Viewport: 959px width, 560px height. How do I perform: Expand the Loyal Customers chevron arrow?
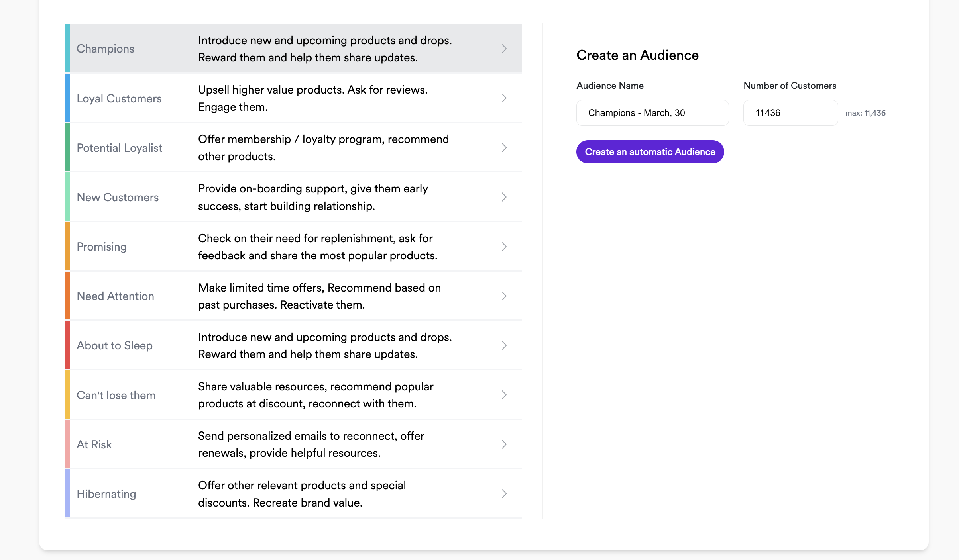pos(504,98)
